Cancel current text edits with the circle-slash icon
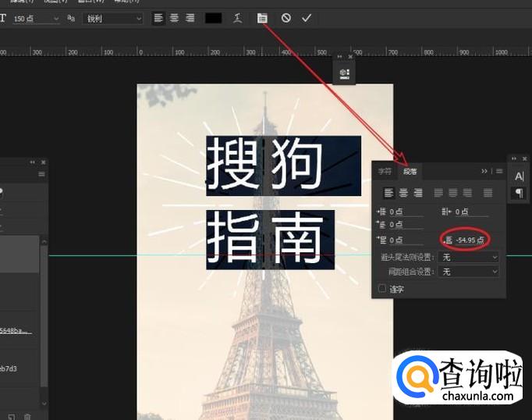Screen dimensions: 532x420 point(286,18)
